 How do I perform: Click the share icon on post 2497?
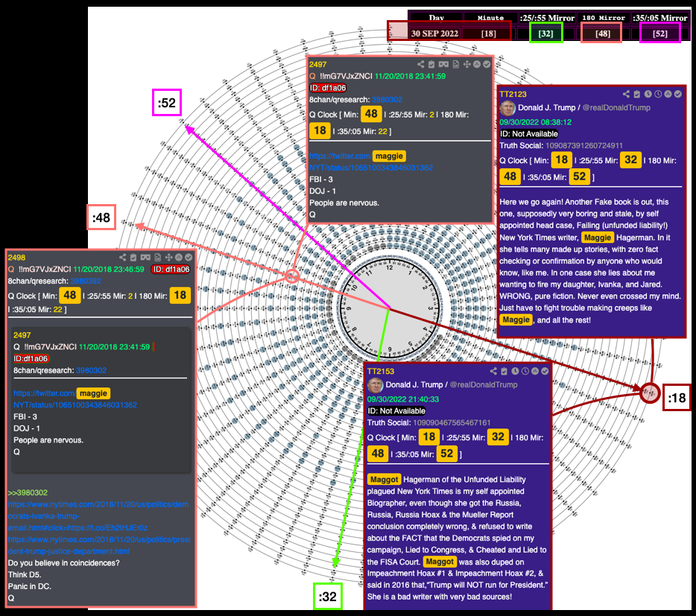click(x=420, y=64)
